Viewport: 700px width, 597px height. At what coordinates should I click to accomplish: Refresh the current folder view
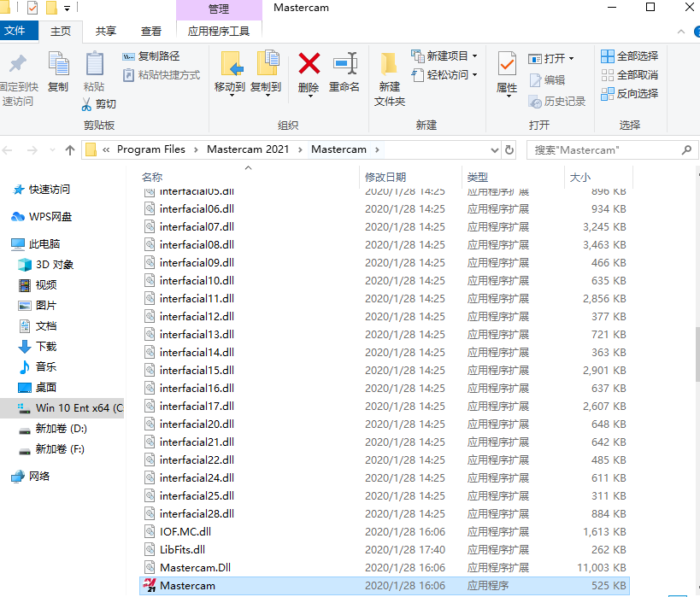(x=509, y=150)
